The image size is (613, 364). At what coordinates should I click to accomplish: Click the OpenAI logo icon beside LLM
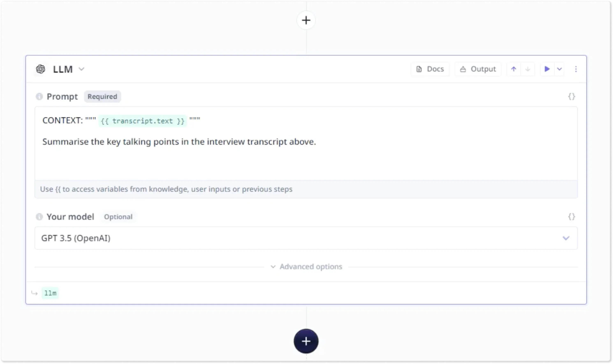(x=41, y=69)
